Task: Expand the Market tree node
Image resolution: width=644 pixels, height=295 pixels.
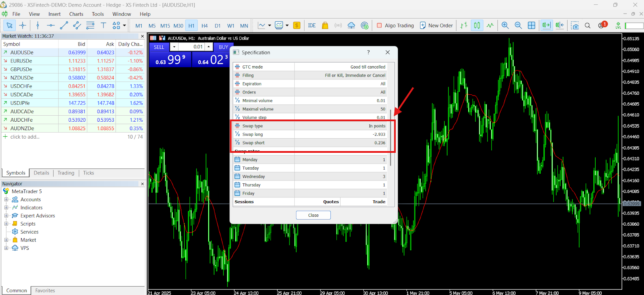Action: coord(6,240)
